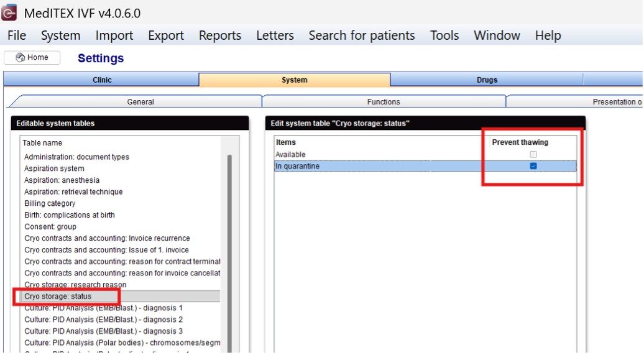Open the General sub-tab
Viewport: 644px width, 355px height.
click(x=140, y=101)
